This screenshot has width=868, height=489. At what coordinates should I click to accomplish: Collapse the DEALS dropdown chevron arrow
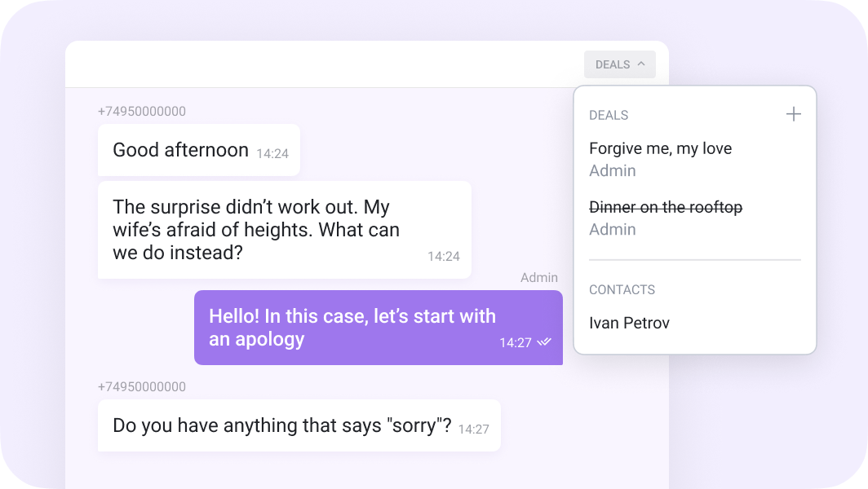click(x=641, y=64)
